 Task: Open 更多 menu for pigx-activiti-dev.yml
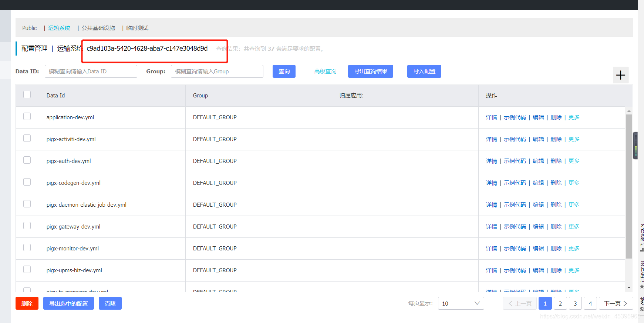(x=574, y=139)
